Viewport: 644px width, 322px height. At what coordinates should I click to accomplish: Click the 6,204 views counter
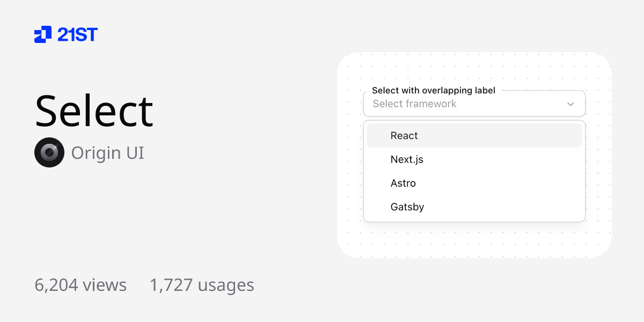click(80, 285)
